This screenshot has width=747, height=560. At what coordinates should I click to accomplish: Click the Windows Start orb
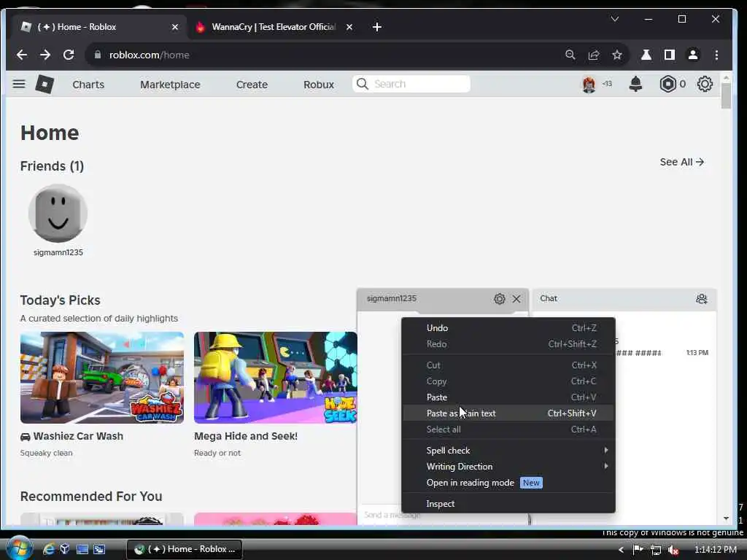(x=18, y=548)
